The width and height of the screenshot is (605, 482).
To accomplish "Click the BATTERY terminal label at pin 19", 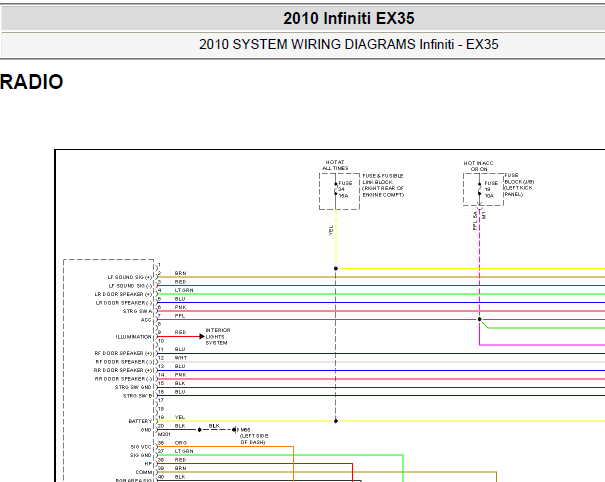I will 140,421.
